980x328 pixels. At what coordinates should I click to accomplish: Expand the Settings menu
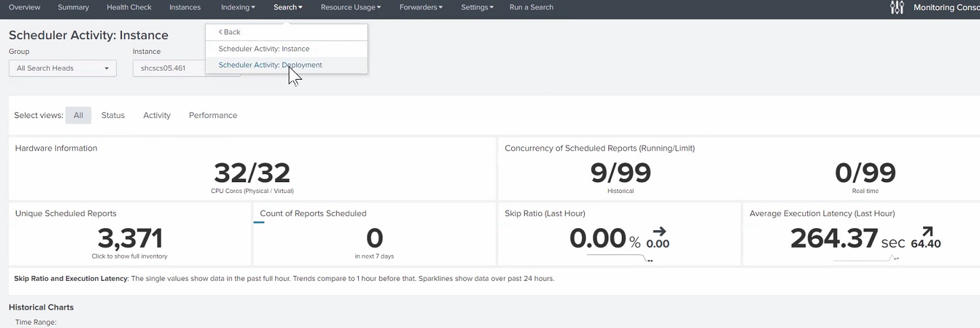point(477,7)
